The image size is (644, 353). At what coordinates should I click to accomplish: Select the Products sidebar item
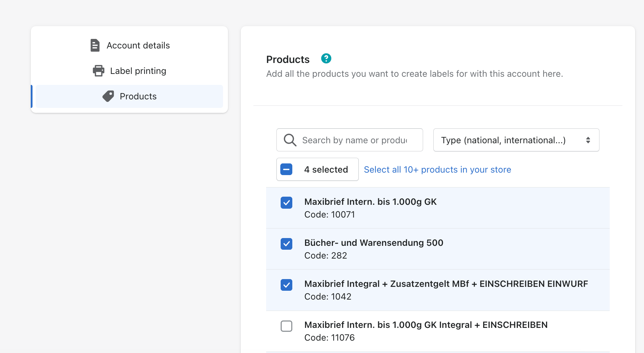(129, 96)
